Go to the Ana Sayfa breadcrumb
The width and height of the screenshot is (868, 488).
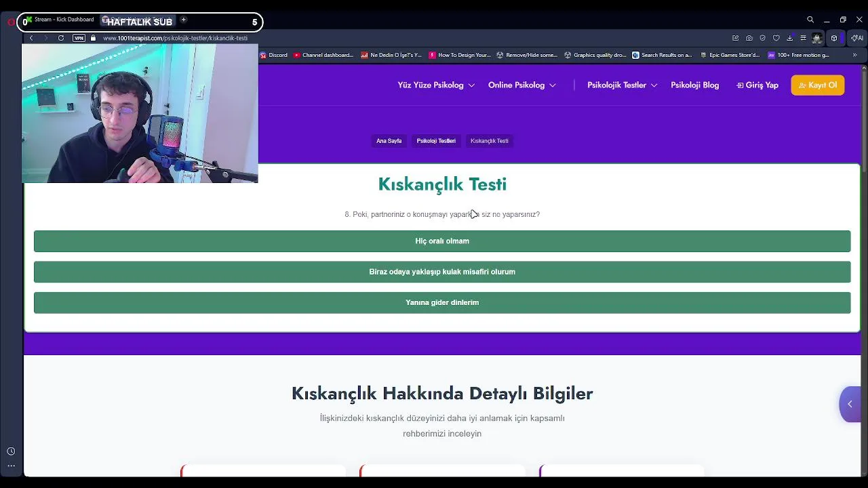pos(389,141)
